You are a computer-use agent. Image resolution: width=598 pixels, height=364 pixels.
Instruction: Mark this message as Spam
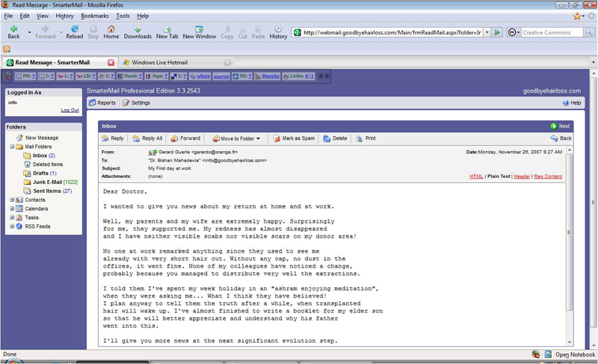[x=293, y=138]
